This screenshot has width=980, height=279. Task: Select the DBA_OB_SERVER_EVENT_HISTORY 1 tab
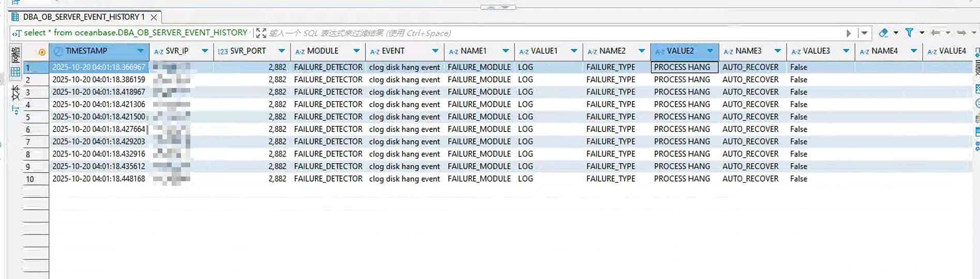[84, 17]
